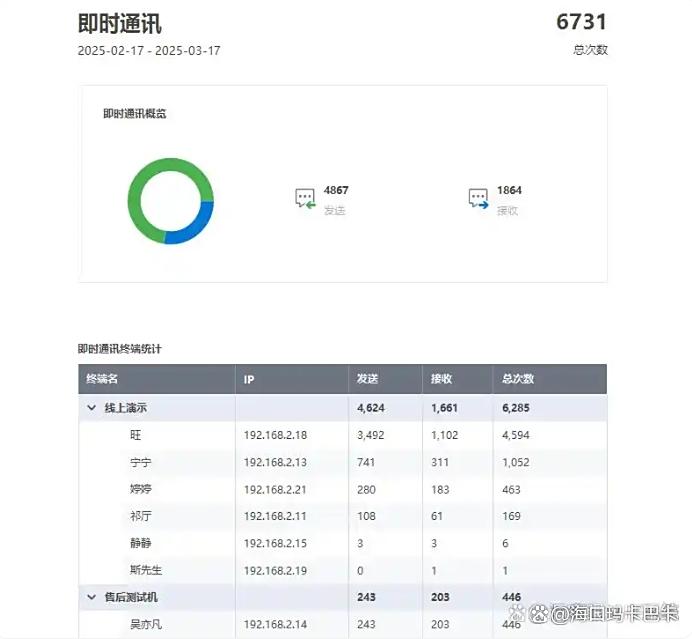The image size is (692, 639).
Task: Collapse the 售后测试机 group row
Action: click(x=92, y=596)
